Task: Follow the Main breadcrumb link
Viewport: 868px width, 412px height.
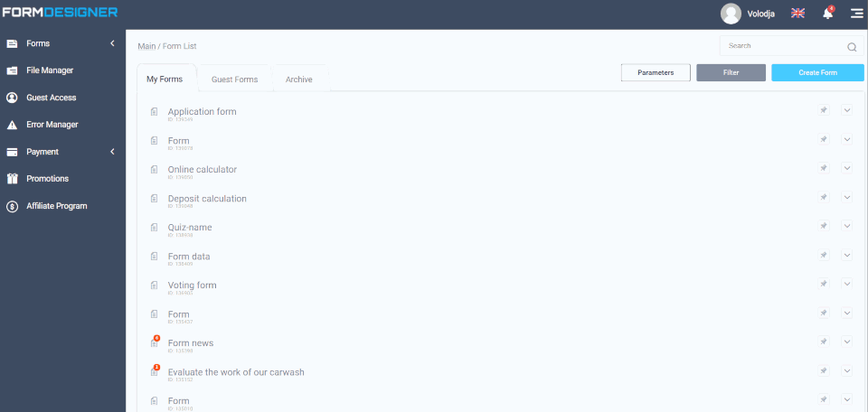Action: [x=146, y=46]
